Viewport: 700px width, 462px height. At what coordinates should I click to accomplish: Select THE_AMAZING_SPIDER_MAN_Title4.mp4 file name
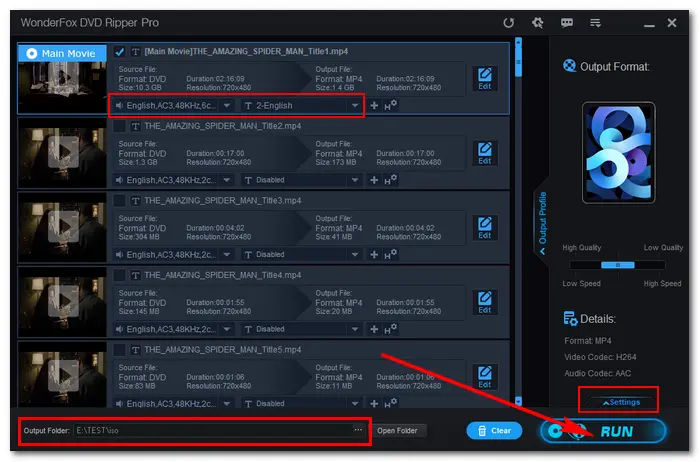pos(223,275)
